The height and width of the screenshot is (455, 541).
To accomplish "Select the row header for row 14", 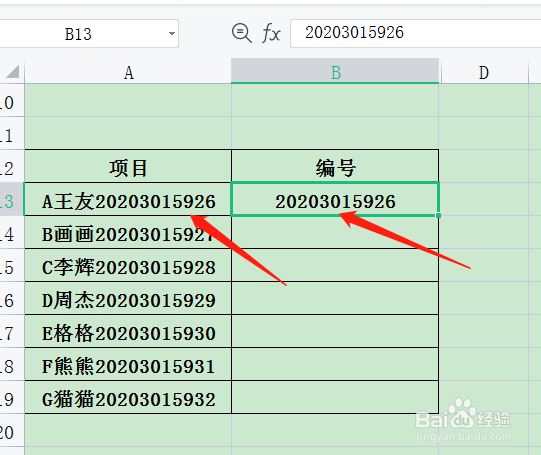I will [12, 233].
